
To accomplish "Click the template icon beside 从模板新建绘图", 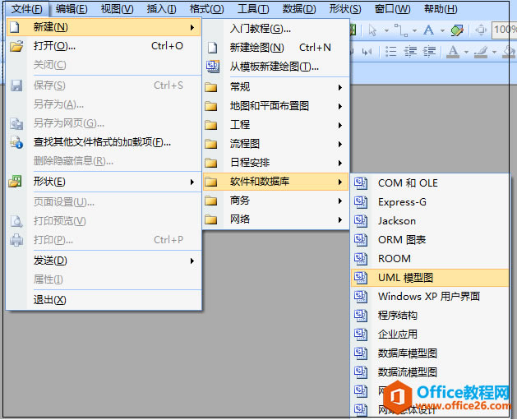I will click(213, 67).
